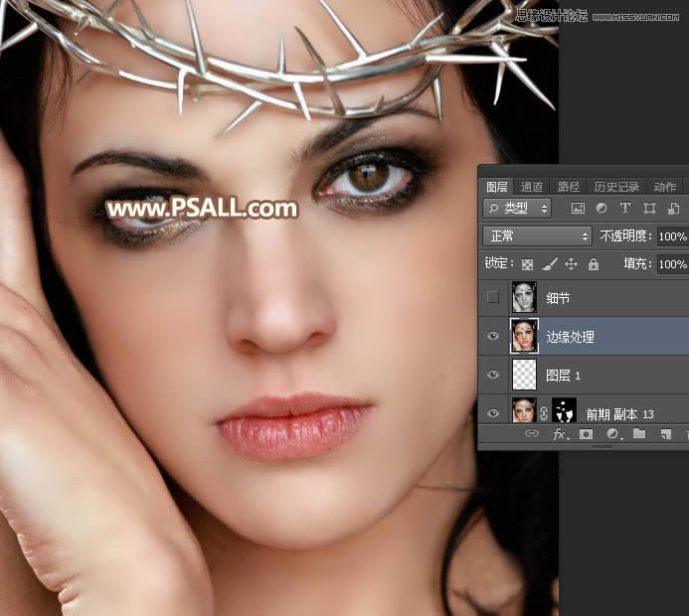Filter layers by adjustment layer icon
The height and width of the screenshot is (616, 689).
click(x=602, y=209)
